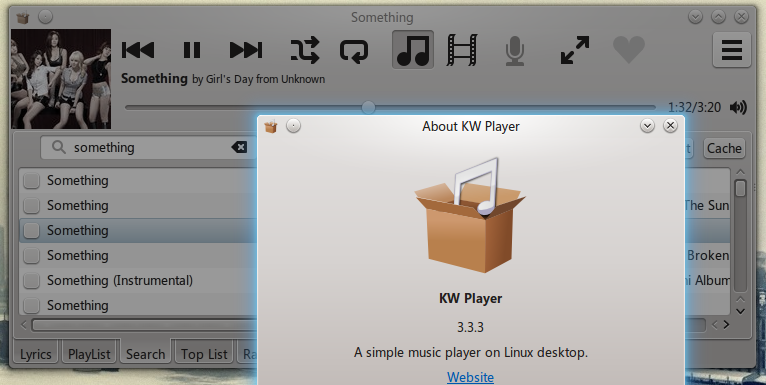This screenshot has width=766, height=385.
Task: Skip to the previous track
Action: [138, 50]
